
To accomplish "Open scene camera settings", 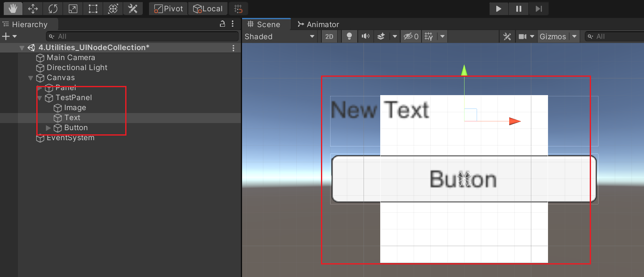I will 522,37.
